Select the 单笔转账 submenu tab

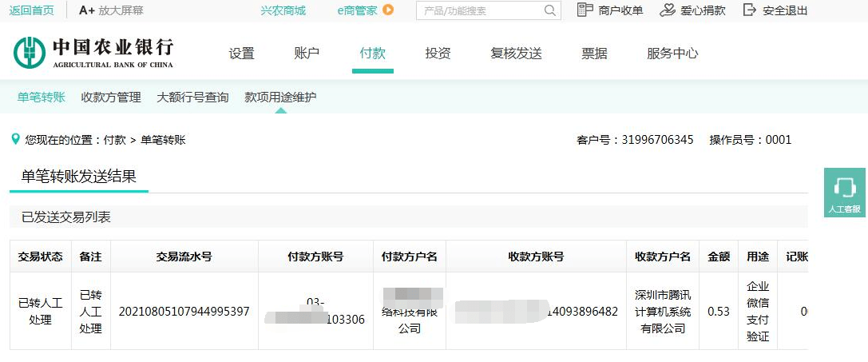click(x=42, y=97)
